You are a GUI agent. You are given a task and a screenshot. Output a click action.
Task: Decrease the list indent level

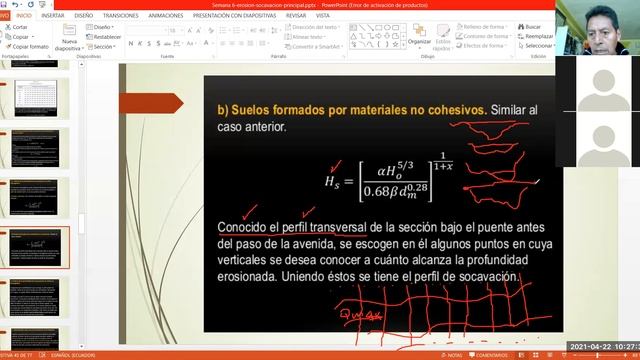point(253,31)
